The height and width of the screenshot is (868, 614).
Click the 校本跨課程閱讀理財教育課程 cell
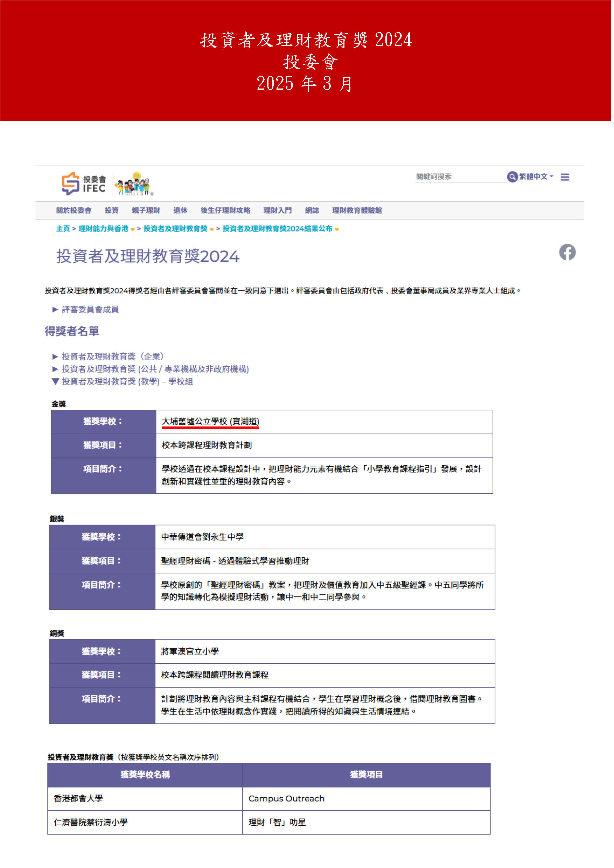[325, 675]
